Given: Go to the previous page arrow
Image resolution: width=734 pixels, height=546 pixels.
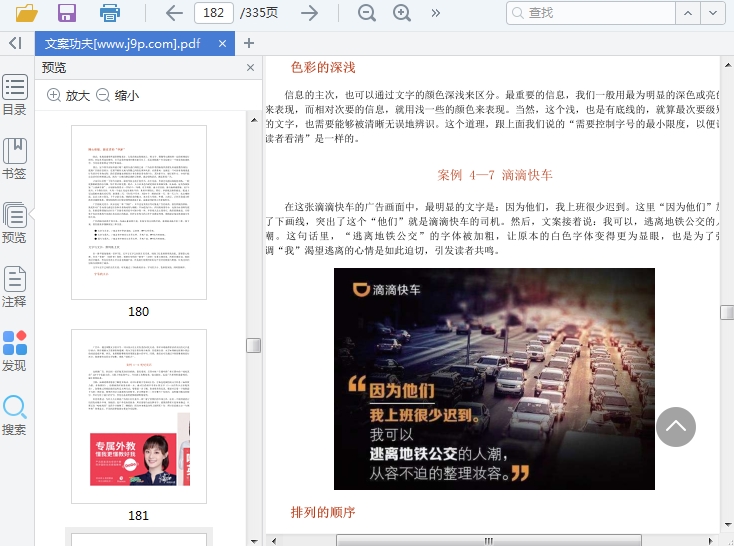Looking at the screenshot, I should pos(174,13).
